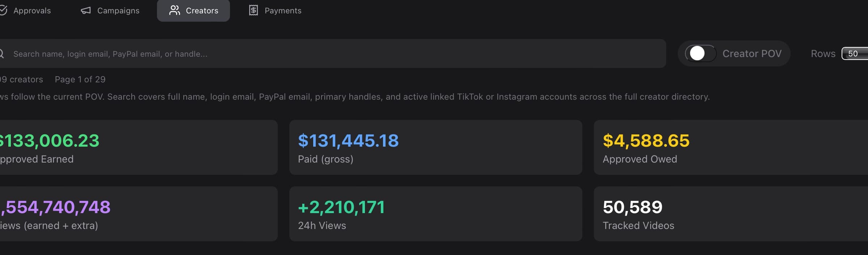Image resolution: width=868 pixels, height=255 pixels.
Task: Click the "Page 1 of 29" indicator
Action: (80, 79)
